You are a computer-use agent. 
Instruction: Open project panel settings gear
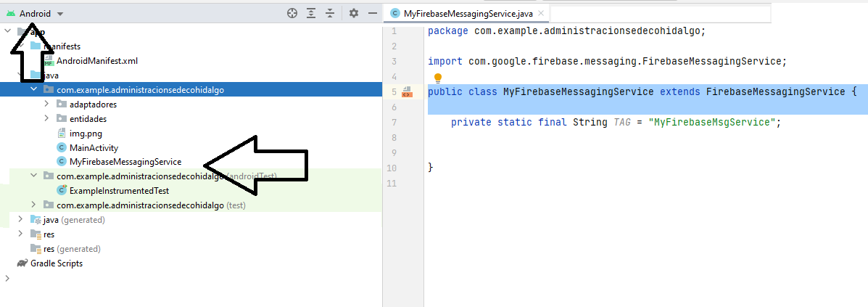coord(355,13)
